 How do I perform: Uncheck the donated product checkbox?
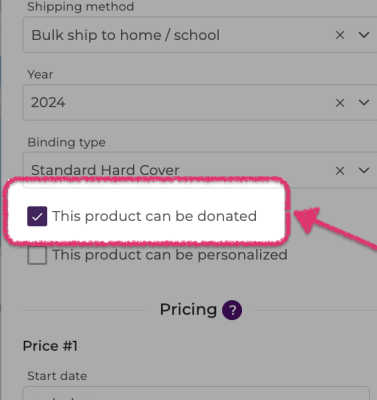pos(37,216)
